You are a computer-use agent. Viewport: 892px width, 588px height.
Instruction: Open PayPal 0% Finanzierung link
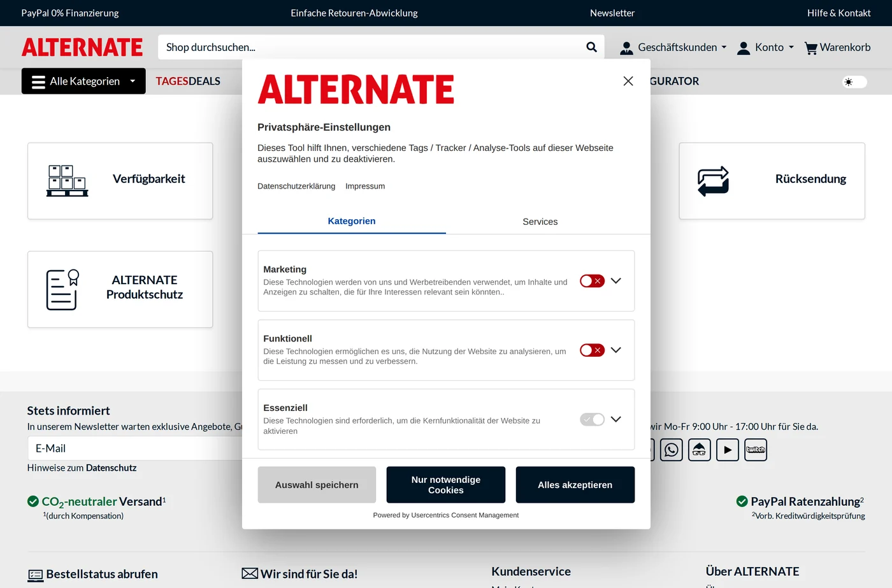tap(70, 13)
